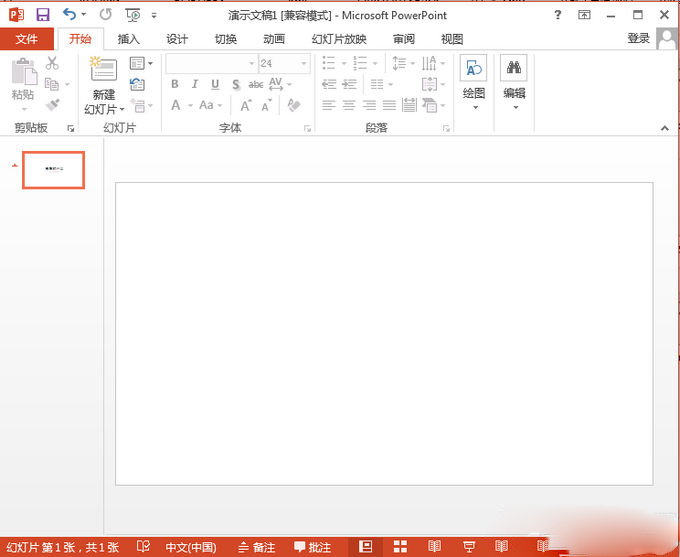Screen dimensions: 680x557
Task: Open the 文件 tab
Action: (x=26, y=39)
